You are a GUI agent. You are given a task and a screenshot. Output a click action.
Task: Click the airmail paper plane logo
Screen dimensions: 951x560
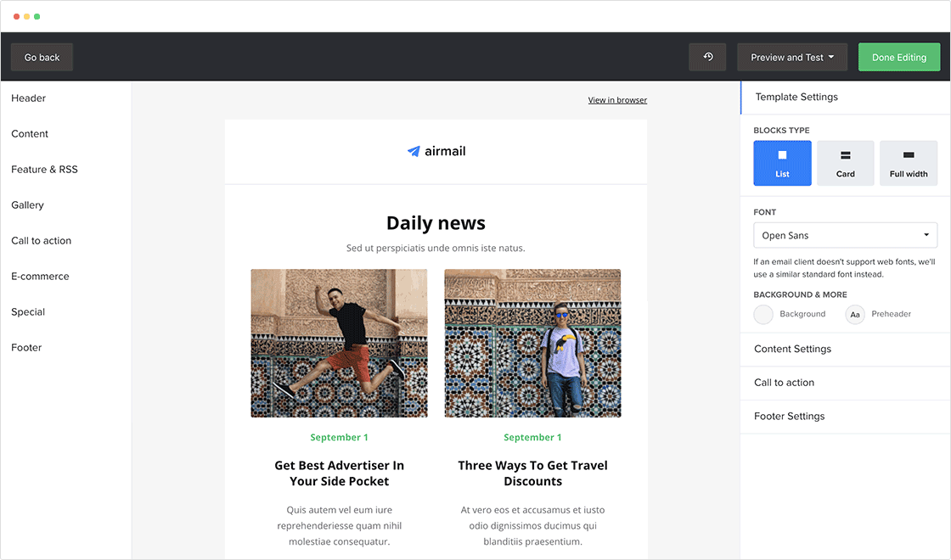coord(414,152)
